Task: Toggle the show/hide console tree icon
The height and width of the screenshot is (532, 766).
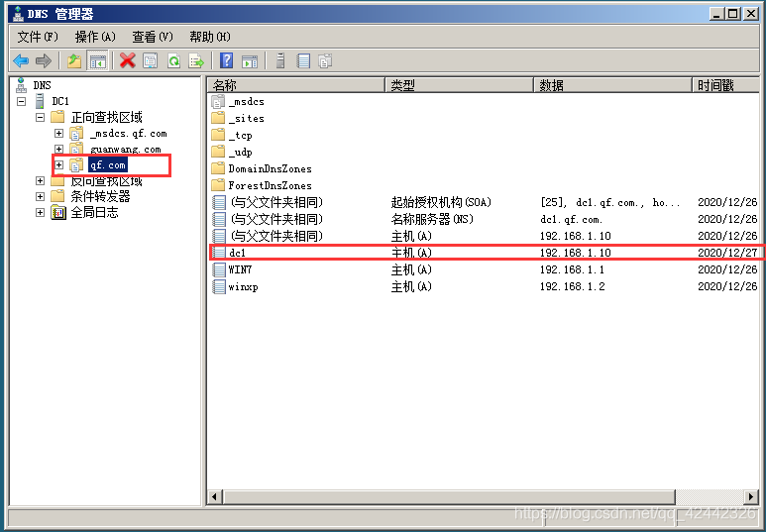Action: (x=97, y=61)
